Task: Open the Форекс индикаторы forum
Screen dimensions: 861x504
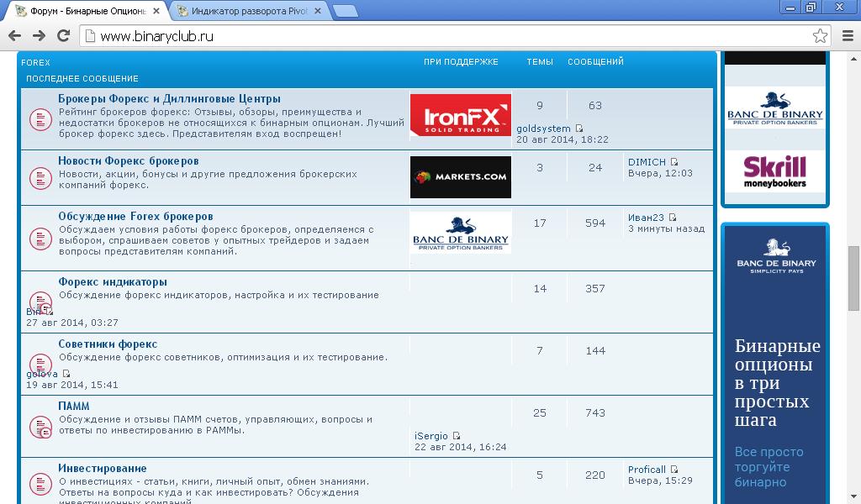Action: pyautogui.click(x=113, y=281)
